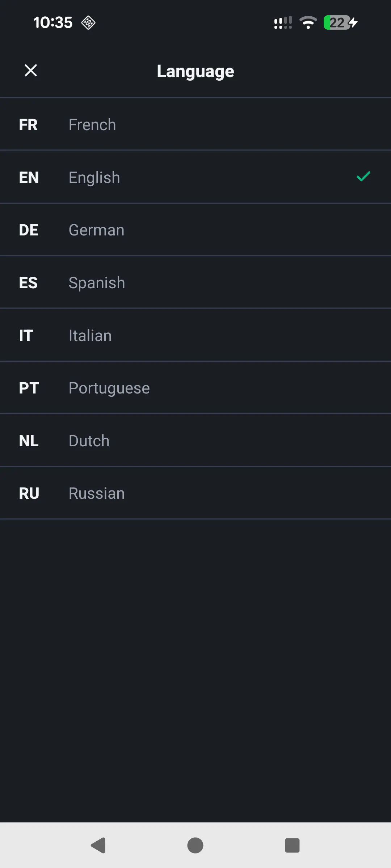
Task: Tap the DE language code
Action: [x=29, y=230]
